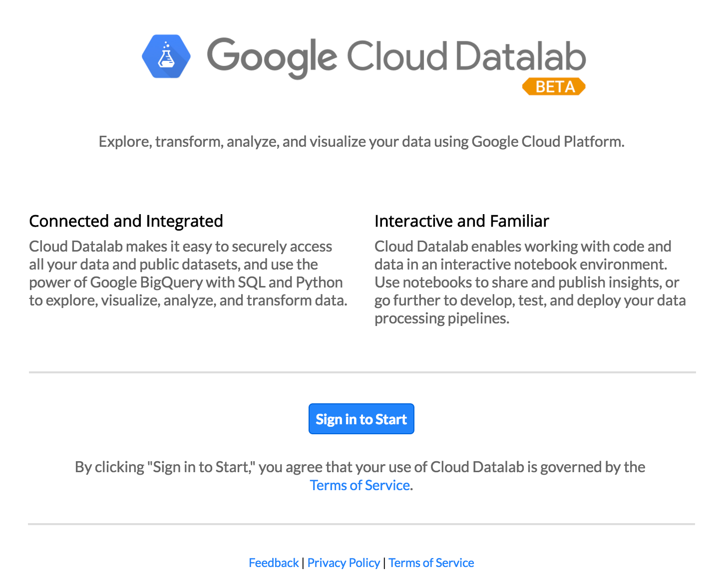This screenshot has width=722, height=588.
Task: Click the Interactive and Familiar description paragraph
Action: pos(530,282)
